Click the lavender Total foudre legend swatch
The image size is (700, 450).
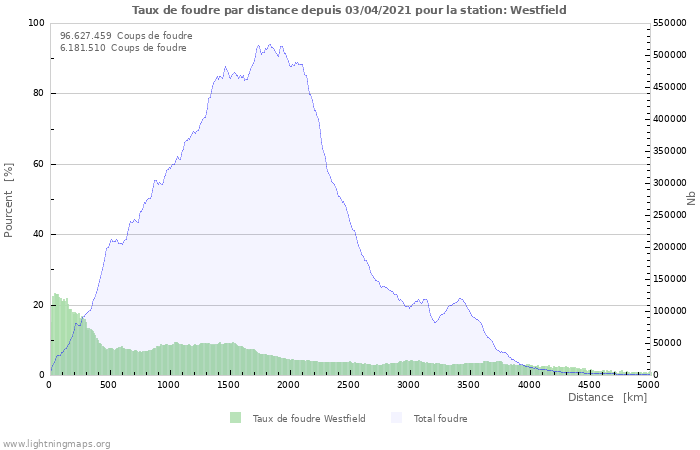point(396,418)
